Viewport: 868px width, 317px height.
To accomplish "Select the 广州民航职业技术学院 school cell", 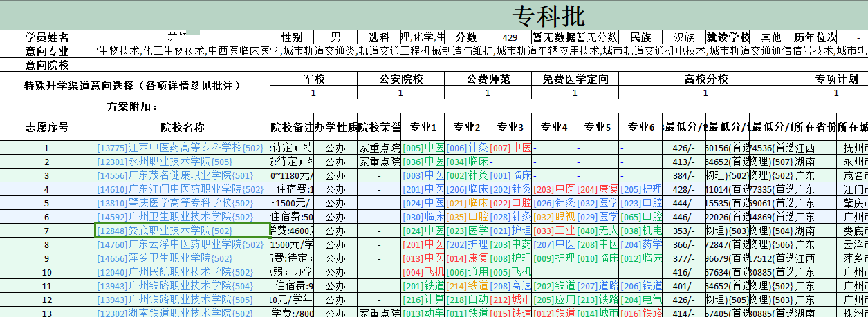I will pos(183,272).
